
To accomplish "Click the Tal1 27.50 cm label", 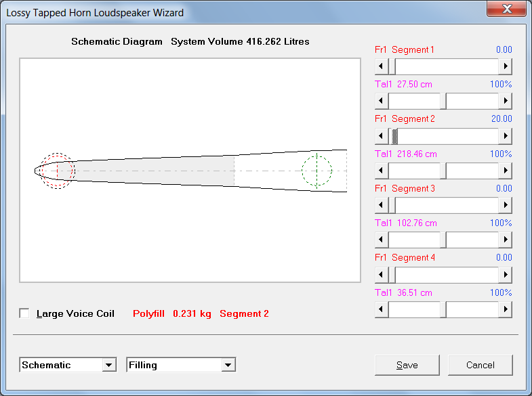I will [x=403, y=85].
